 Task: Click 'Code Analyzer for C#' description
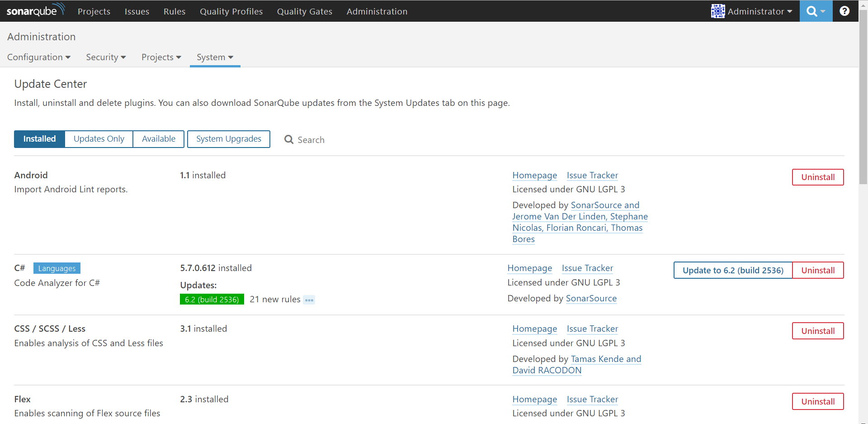point(57,283)
